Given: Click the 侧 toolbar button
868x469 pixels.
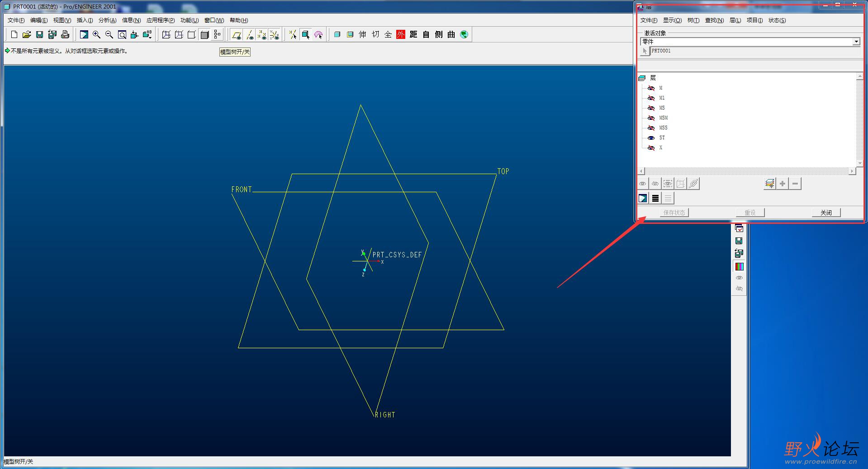Looking at the screenshot, I should coord(439,34).
